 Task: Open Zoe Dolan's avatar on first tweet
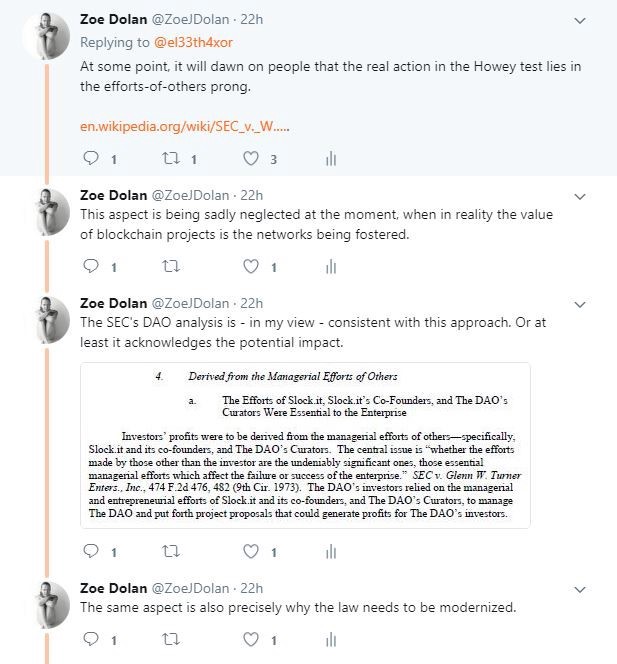pos(44,38)
